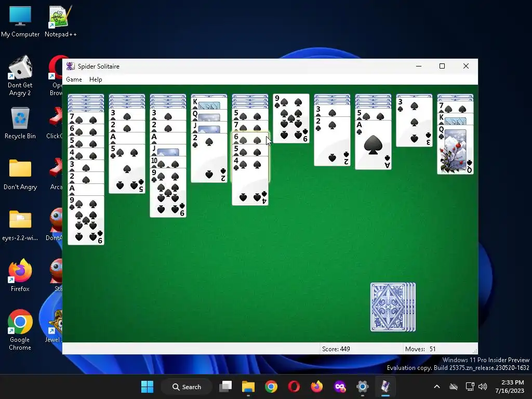Select the 5 of spades ending second column

click(x=127, y=169)
